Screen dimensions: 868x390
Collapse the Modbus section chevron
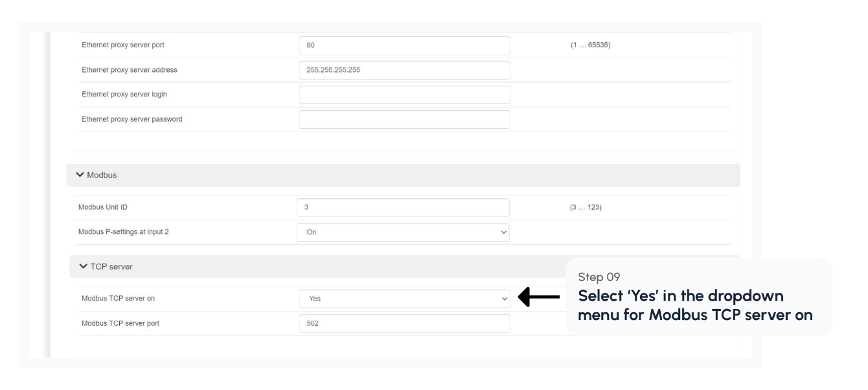pyautogui.click(x=80, y=176)
